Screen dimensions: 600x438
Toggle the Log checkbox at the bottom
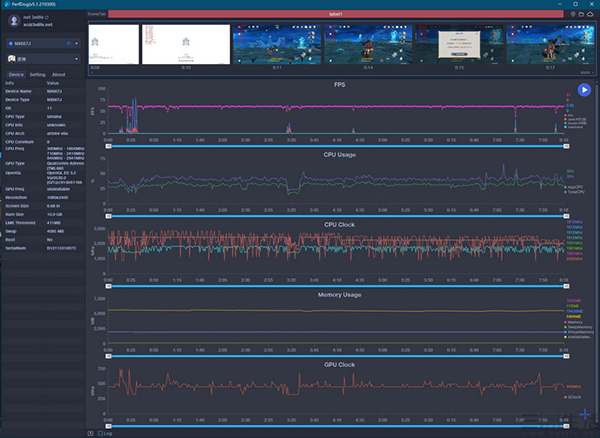pos(100,433)
